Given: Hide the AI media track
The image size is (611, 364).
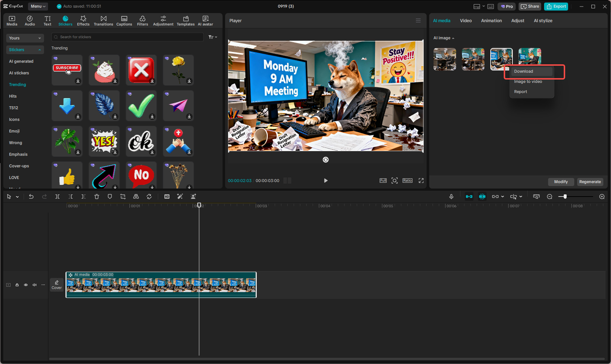Looking at the screenshot, I should coord(25,285).
